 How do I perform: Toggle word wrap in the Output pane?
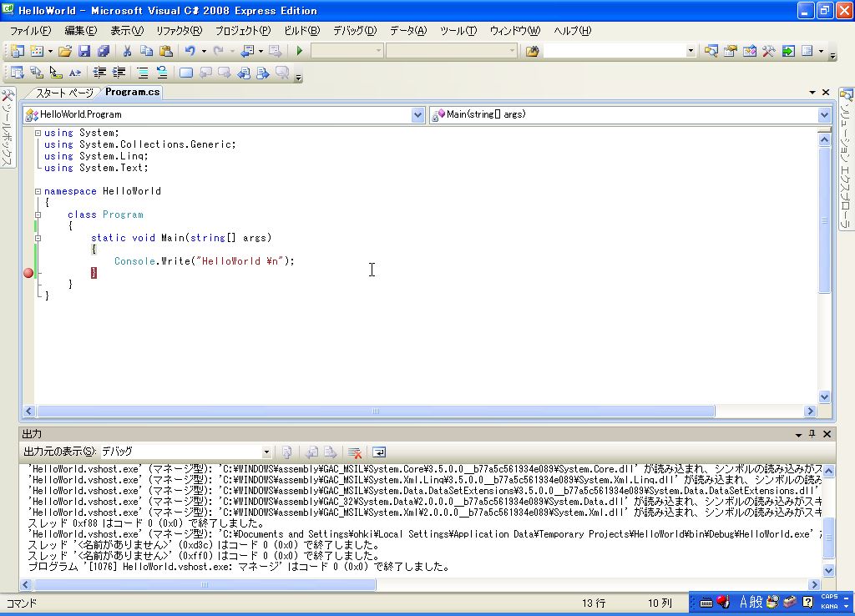click(379, 452)
